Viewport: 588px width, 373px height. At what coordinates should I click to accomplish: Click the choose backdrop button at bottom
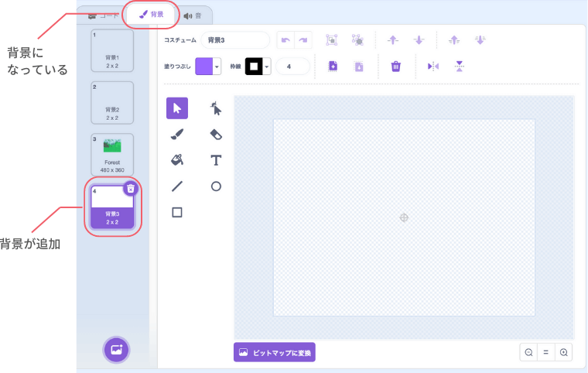[x=117, y=349]
